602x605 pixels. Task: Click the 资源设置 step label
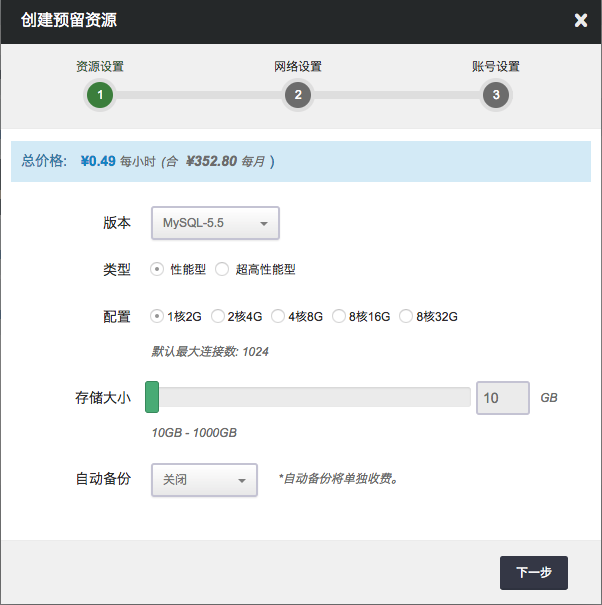[100, 67]
